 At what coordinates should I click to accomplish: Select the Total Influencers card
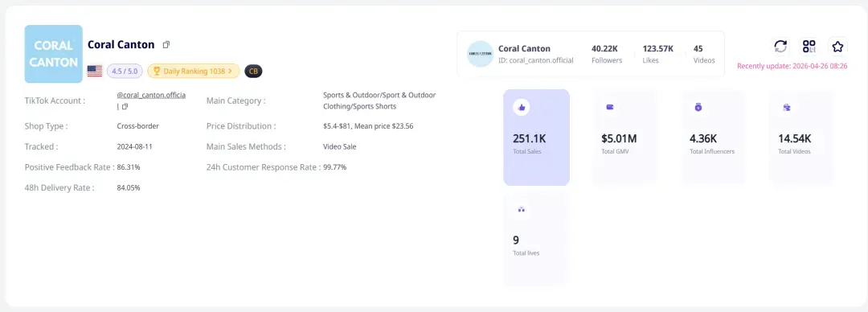click(714, 138)
